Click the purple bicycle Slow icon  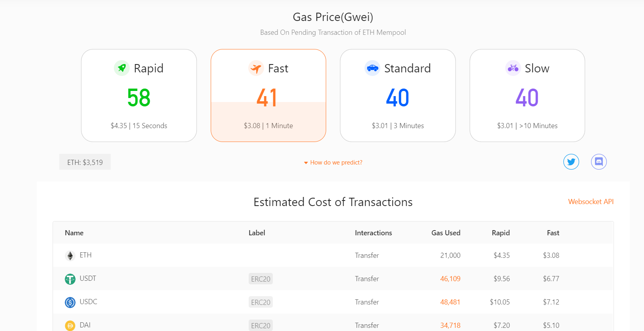pyautogui.click(x=513, y=68)
